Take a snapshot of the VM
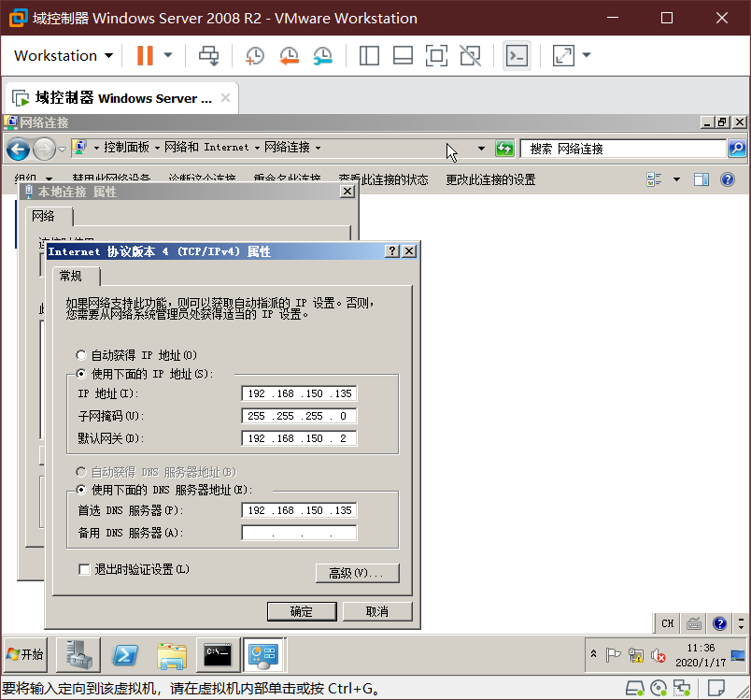Screen dimensions: 751x700 click(x=255, y=55)
